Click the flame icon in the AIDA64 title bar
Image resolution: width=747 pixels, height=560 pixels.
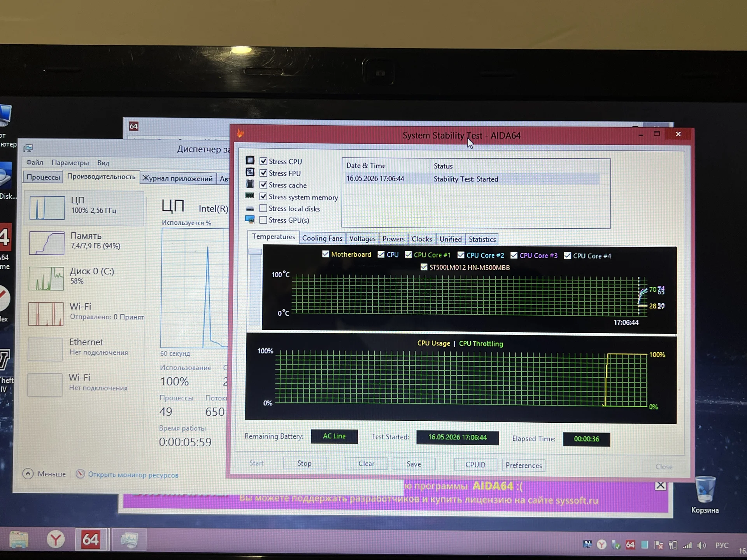[x=240, y=134]
